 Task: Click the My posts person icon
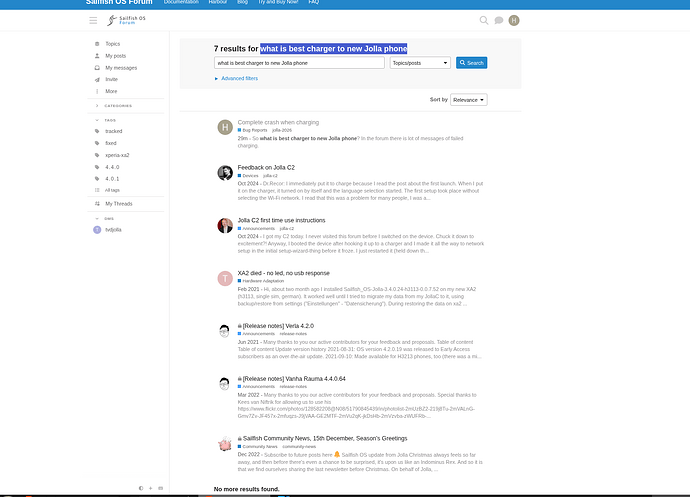(97, 56)
